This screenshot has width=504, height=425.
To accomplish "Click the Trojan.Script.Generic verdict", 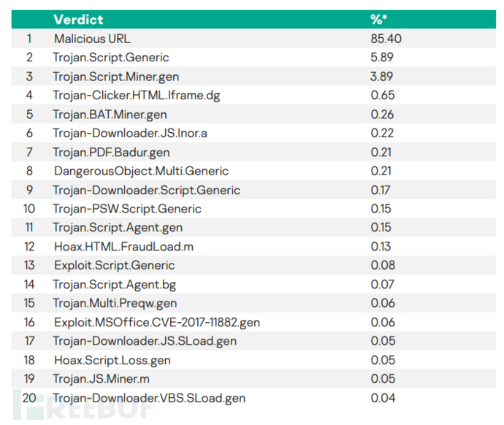I will 110,58.
